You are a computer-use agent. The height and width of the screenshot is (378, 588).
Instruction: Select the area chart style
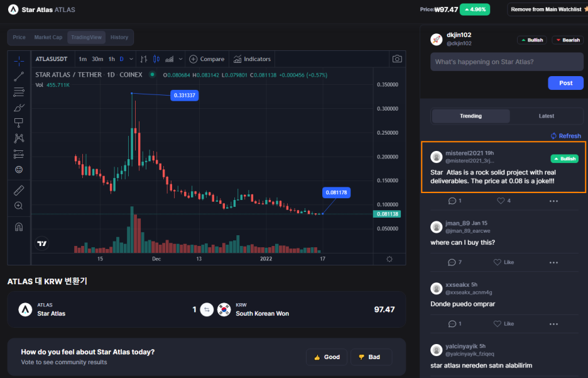click(x=170, y=59)
